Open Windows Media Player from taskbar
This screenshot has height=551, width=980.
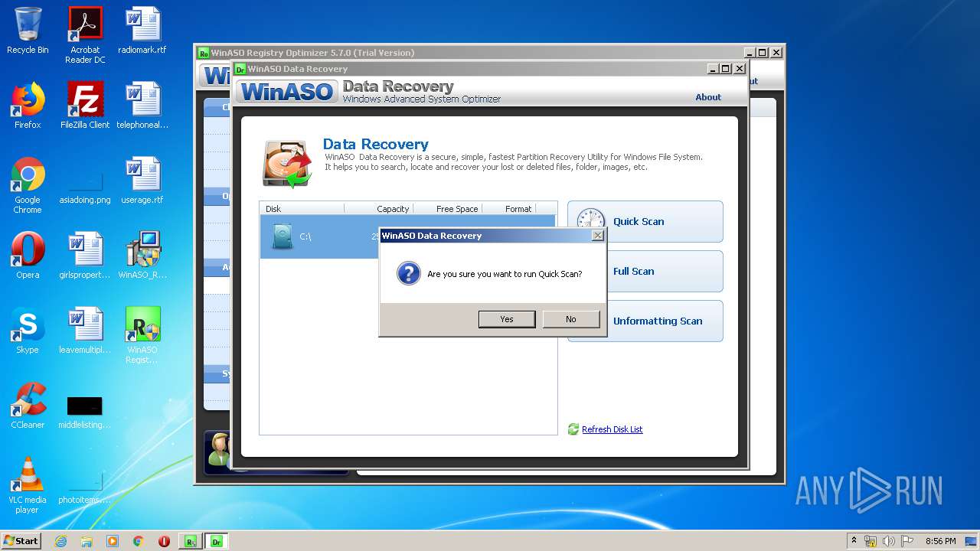tap(113, 541)
